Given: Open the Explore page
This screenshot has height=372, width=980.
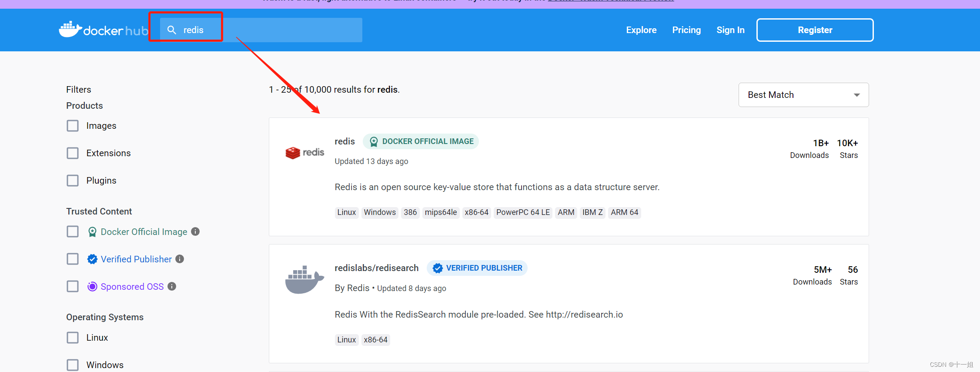Looking at the screenshot, I should tap(641, 30).
